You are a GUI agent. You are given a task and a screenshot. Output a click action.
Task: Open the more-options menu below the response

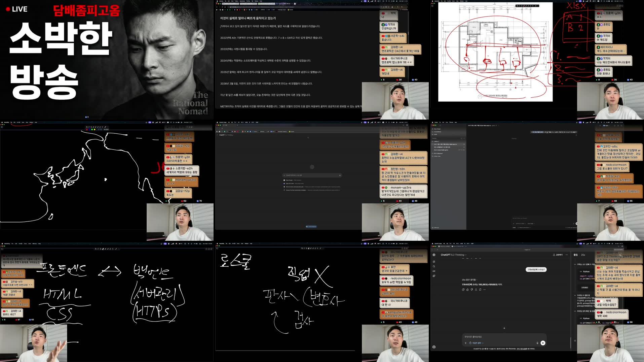tap(484, 290)
